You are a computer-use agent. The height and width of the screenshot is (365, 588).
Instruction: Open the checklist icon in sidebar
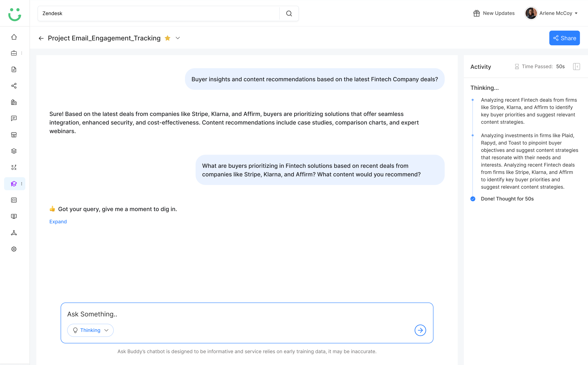[x=14, y=200]
